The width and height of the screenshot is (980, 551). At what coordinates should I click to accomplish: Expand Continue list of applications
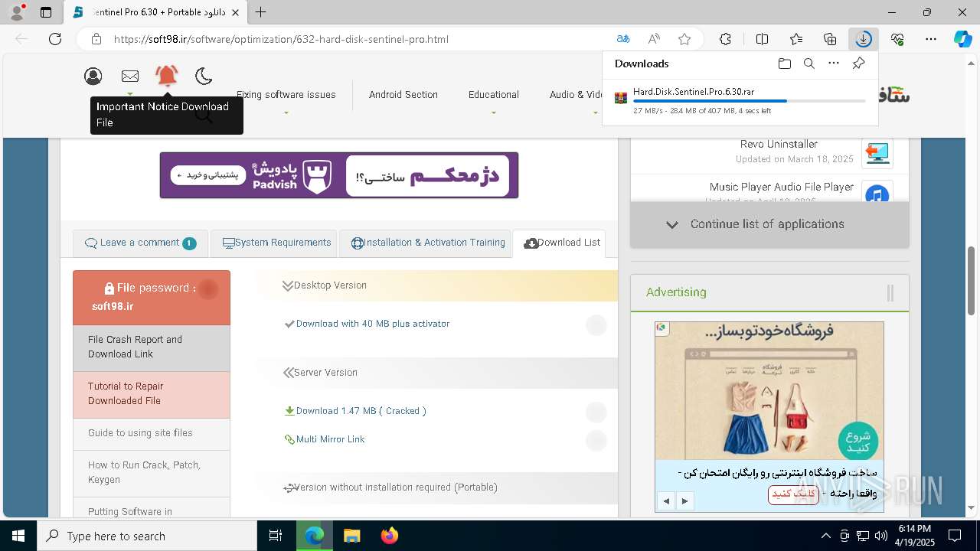[769, 224]
